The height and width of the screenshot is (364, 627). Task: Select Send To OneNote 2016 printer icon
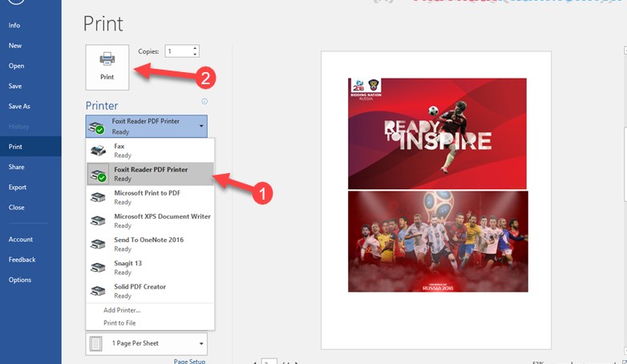coord(98,245)
